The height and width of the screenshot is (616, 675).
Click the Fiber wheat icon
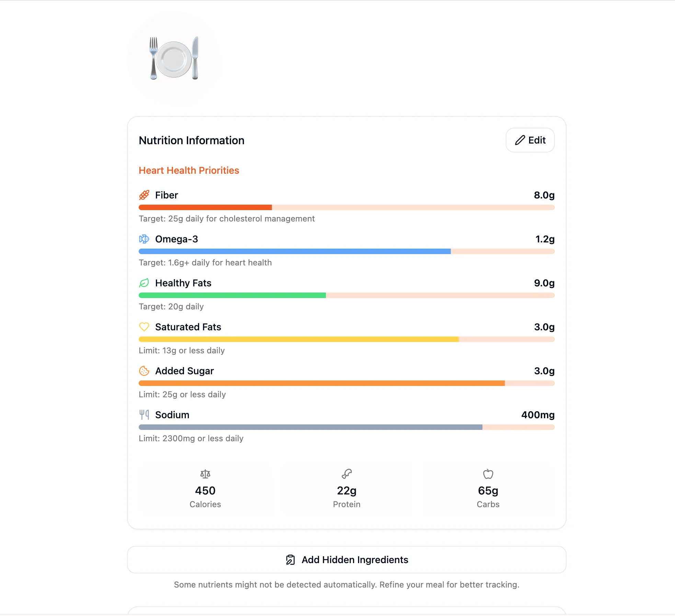coord(144,195)
